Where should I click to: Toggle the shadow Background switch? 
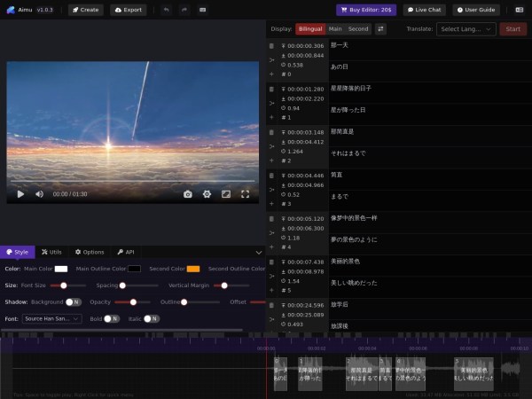[74, 301]
